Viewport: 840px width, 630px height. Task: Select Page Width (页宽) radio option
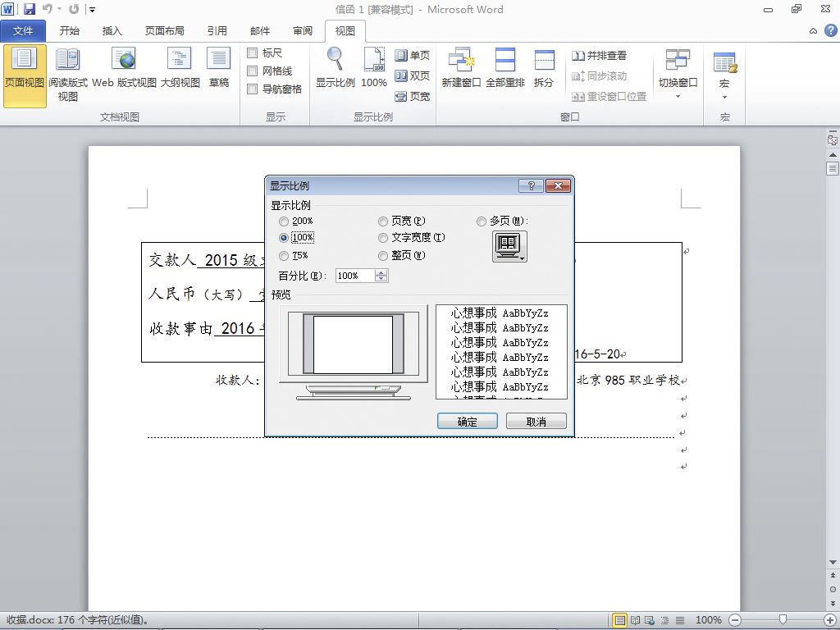(382, 221)
